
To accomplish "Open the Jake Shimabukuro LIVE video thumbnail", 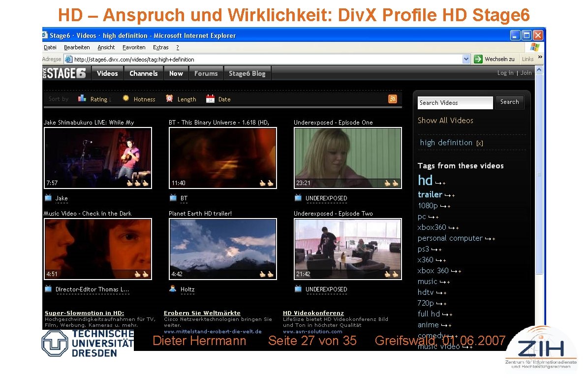I will pyautogui.click(x=98, y=158).
